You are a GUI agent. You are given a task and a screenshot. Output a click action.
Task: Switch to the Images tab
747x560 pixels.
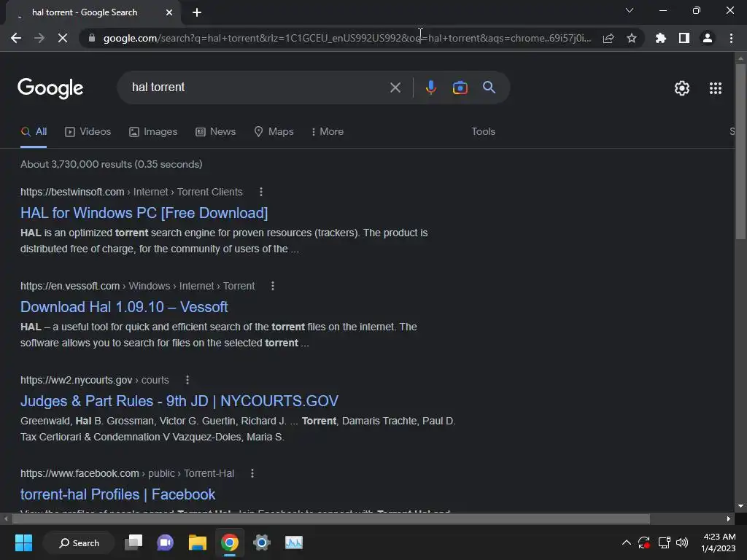(153, 132)
